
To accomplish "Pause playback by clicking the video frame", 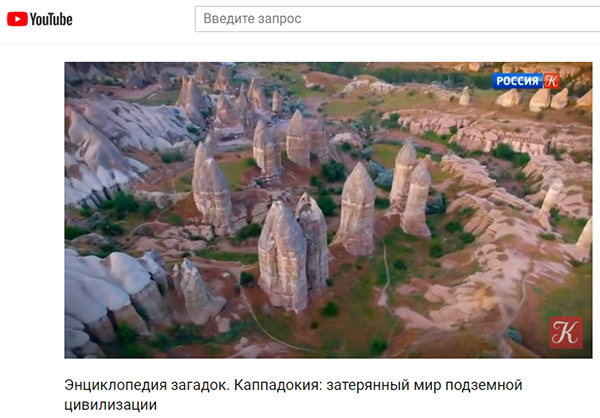I will [328, 210].
